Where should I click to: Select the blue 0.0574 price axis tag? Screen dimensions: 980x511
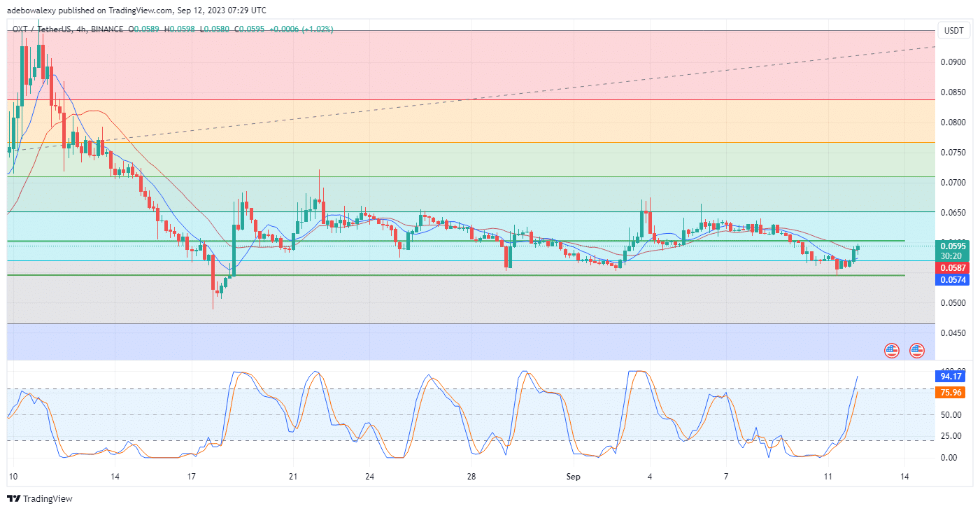[x=953, y=279]
